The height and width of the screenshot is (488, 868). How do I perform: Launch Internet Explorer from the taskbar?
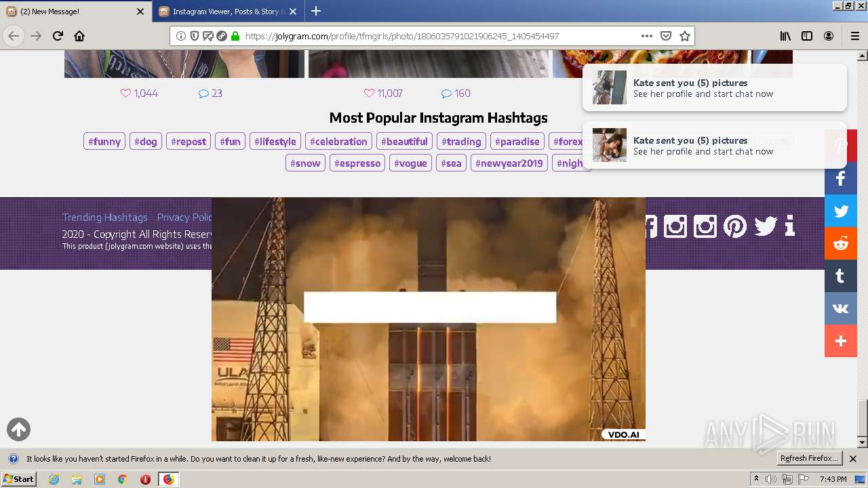(x=54, y=479)
